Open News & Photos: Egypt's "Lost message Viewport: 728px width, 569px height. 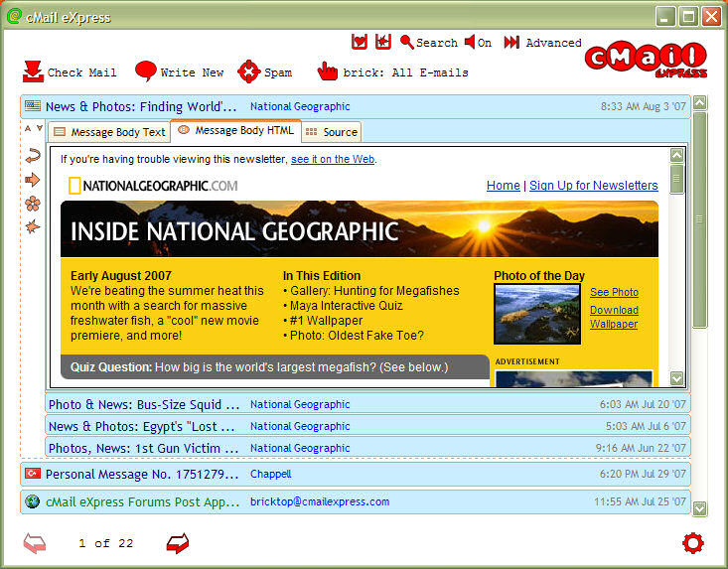(x=367, y=426)
